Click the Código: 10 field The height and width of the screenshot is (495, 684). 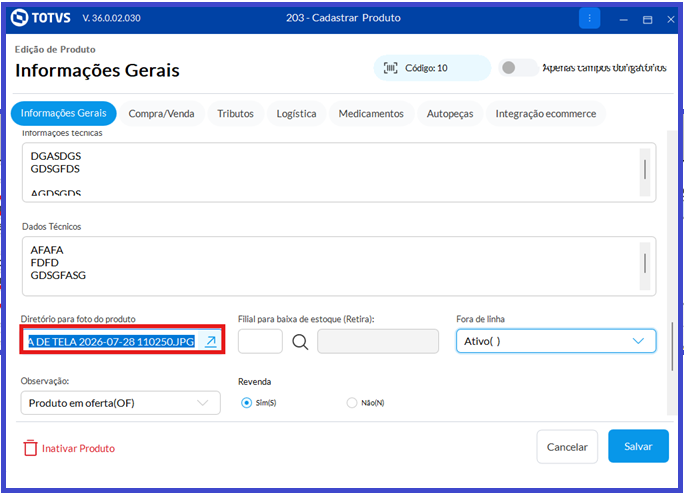(432, 68)
